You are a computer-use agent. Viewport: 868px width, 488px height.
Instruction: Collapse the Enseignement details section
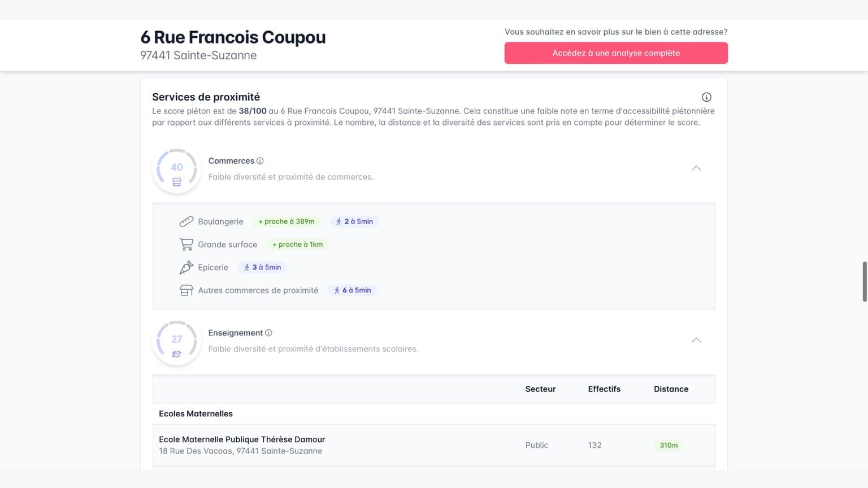click(696, 340)
